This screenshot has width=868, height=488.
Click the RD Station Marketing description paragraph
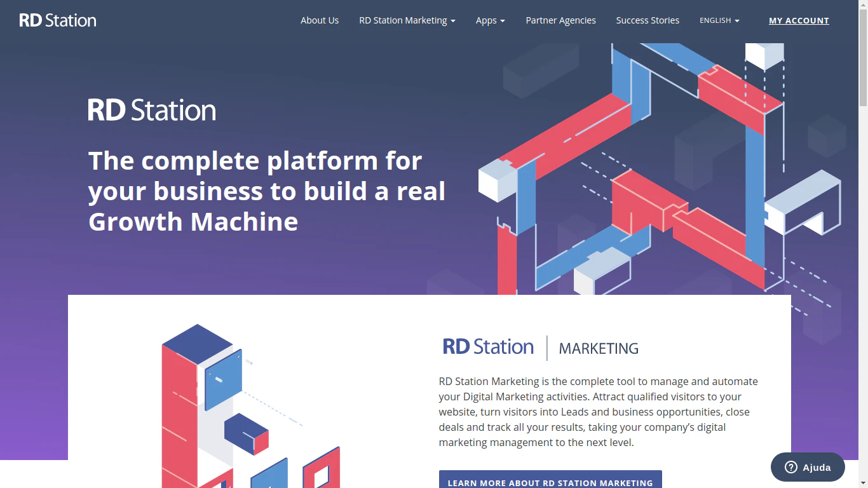tap(598, 412)
